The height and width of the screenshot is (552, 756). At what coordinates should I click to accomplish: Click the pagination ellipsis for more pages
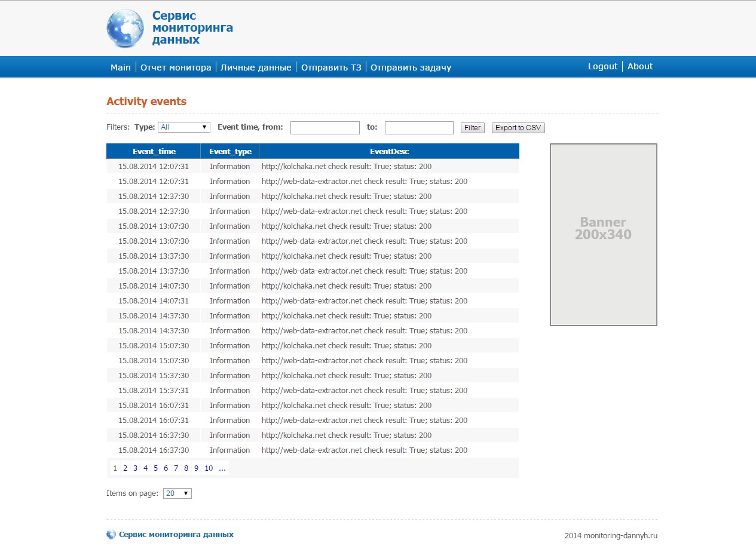coord(222,468)
